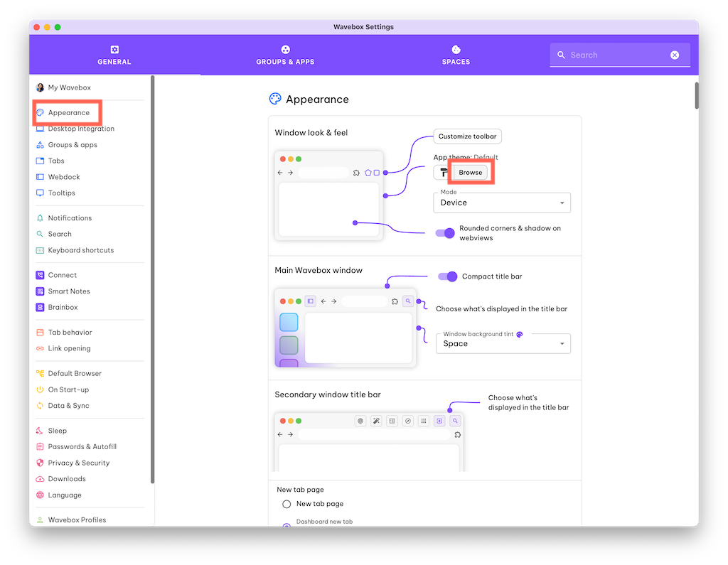The height and width of the screenshot is (565, 728).
Task: Click the Smart Notes sidebar icon
Action: pos(40,291)
